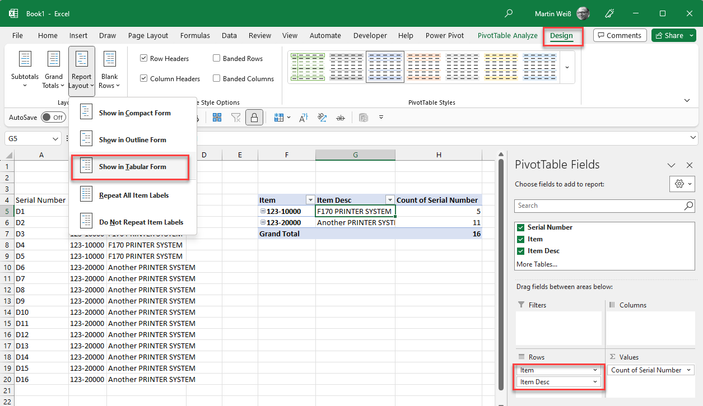The height and width of the screenshot is (406, 703).
Task: Toggle the AutoSave switch
Action: pyautogui.click(x=51, y=117)
